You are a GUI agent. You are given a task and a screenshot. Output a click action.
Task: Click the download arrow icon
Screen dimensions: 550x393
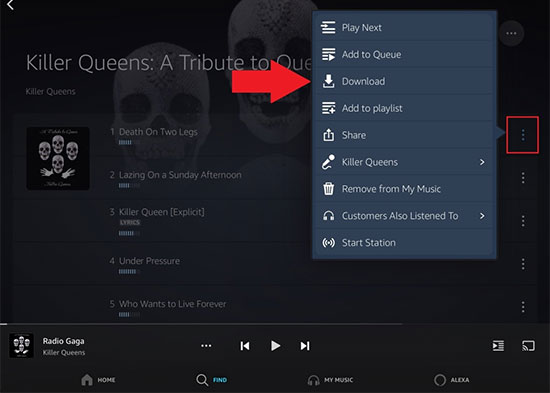(x=328, y=81)
